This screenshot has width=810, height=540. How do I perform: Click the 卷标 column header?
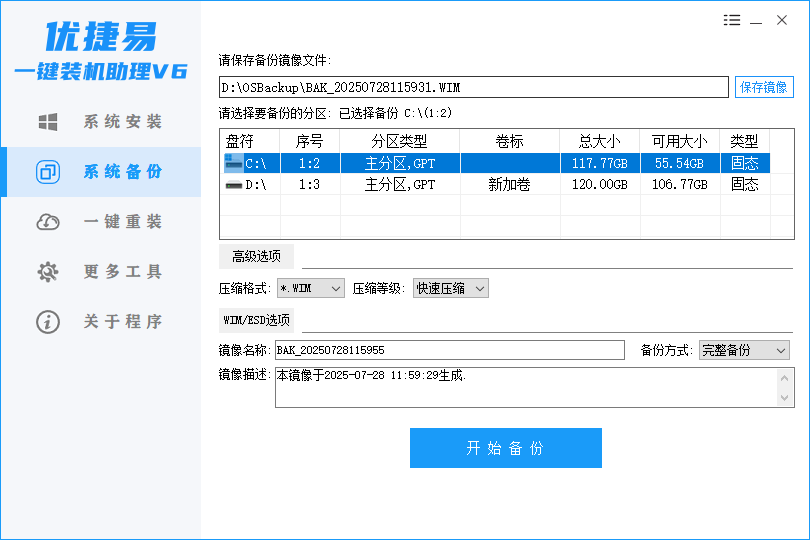(509, 141)
